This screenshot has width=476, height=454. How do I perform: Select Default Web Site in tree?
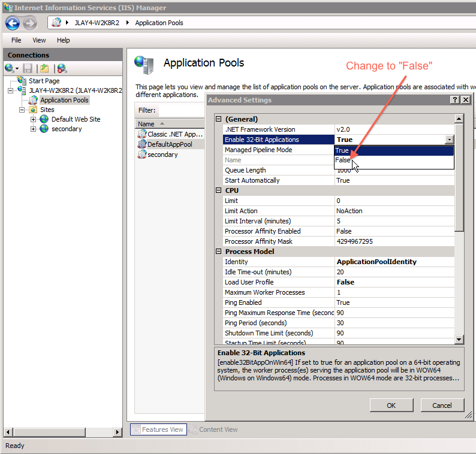[x=76, y=119]
